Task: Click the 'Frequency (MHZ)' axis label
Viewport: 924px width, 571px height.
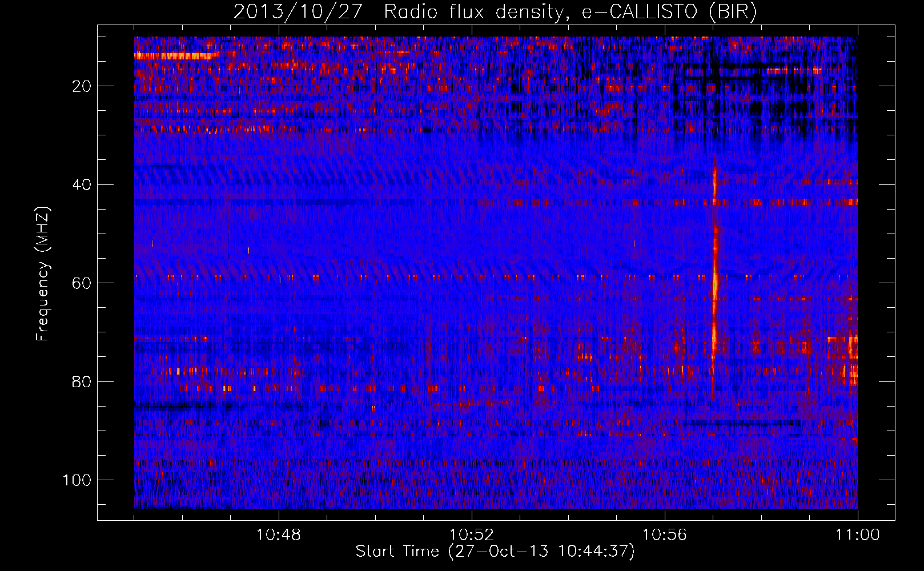Action: point(43,274)
